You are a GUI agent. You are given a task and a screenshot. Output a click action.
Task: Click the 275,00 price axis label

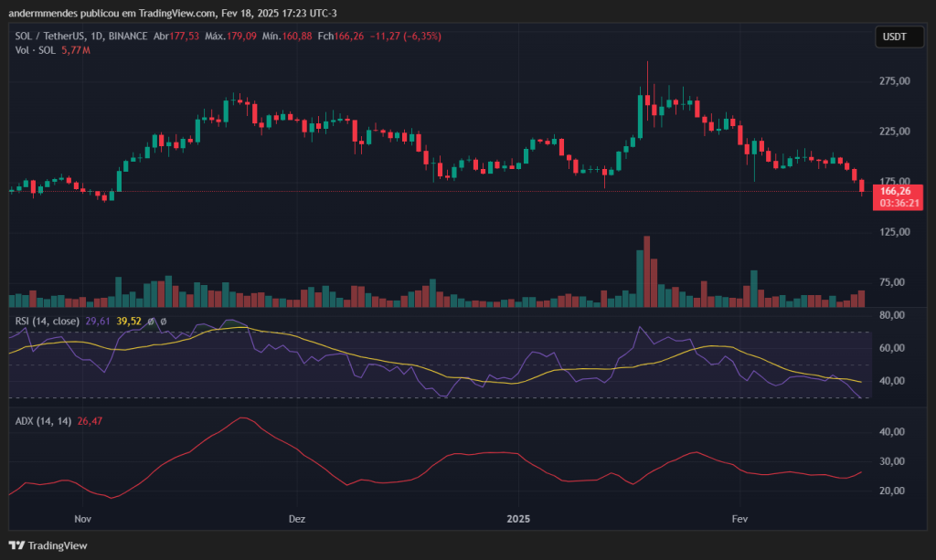coord(894,81)
